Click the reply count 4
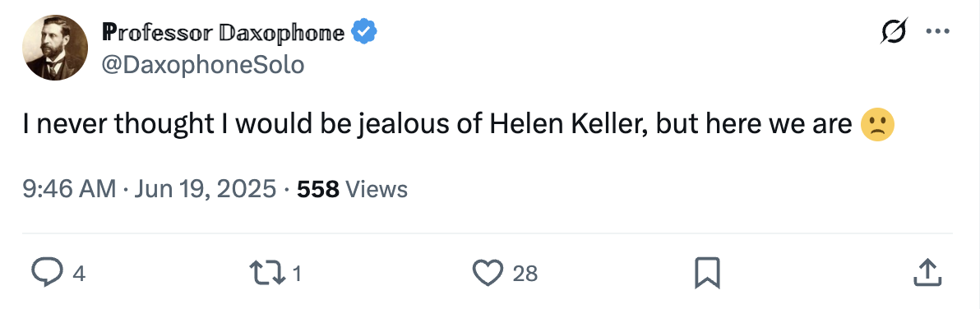980x309 pixels. pyautogui.click(x=78, y=274)
